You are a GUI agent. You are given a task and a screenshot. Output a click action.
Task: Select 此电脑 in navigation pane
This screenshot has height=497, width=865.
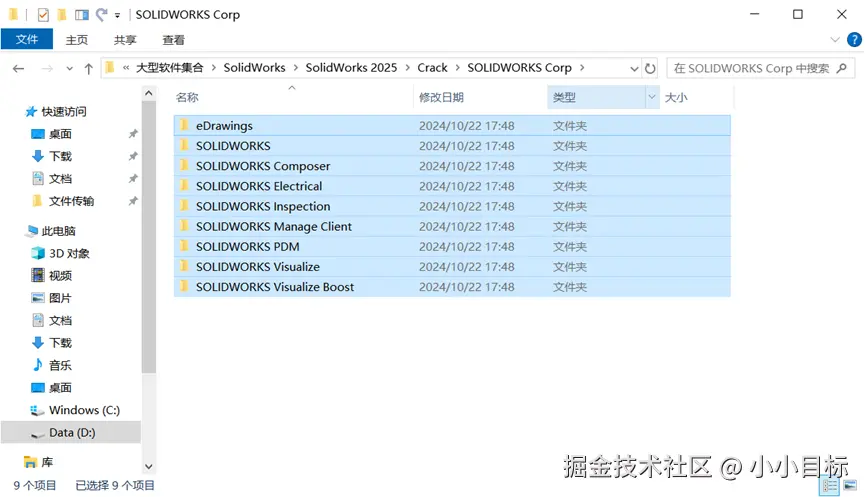pos(58,231)
